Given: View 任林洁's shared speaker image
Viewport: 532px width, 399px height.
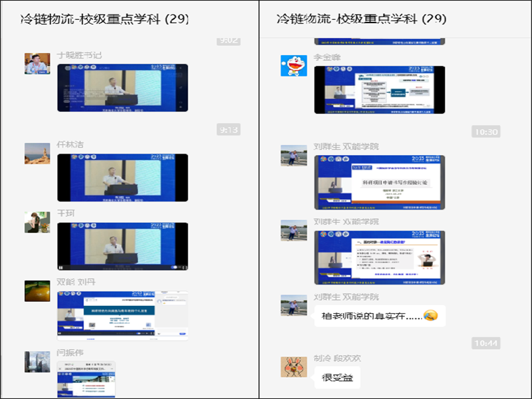Looking at the screenshot, I should (122, 178).
